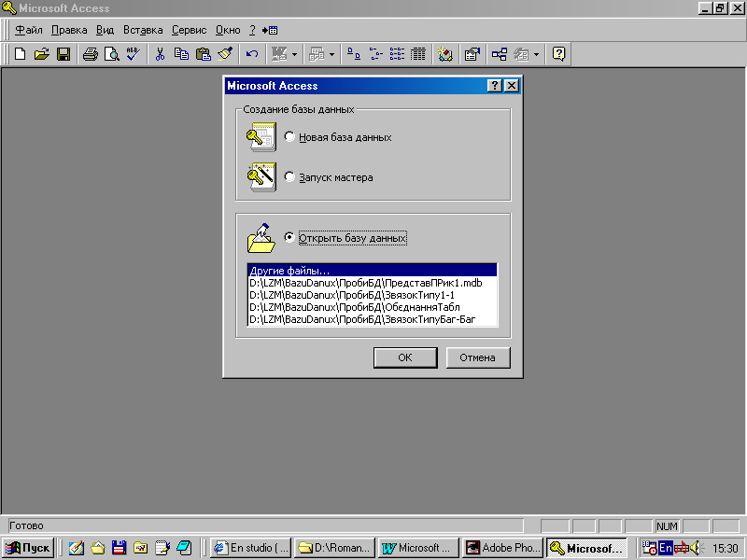Click the 15:30 clock in tray
This screenshot has height=560, width=747.
[x=726, y=549]
